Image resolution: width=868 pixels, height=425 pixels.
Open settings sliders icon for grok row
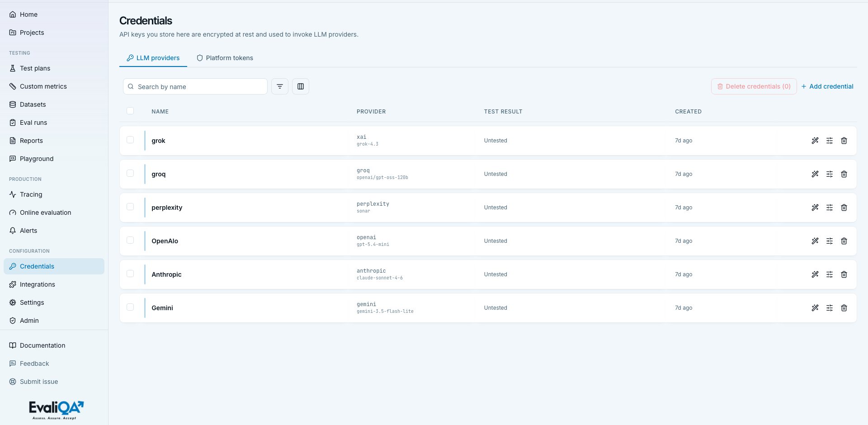pyautogui.click(x=830, y=141)
